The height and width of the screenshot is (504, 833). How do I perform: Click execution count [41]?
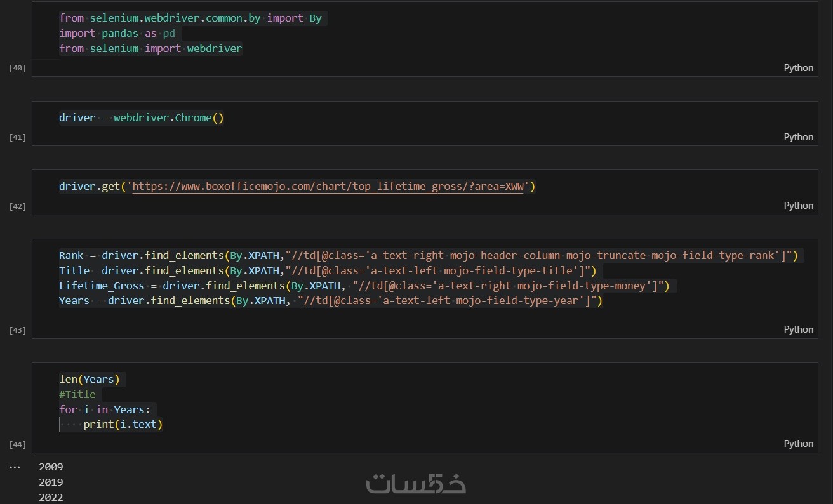(17, 137)
